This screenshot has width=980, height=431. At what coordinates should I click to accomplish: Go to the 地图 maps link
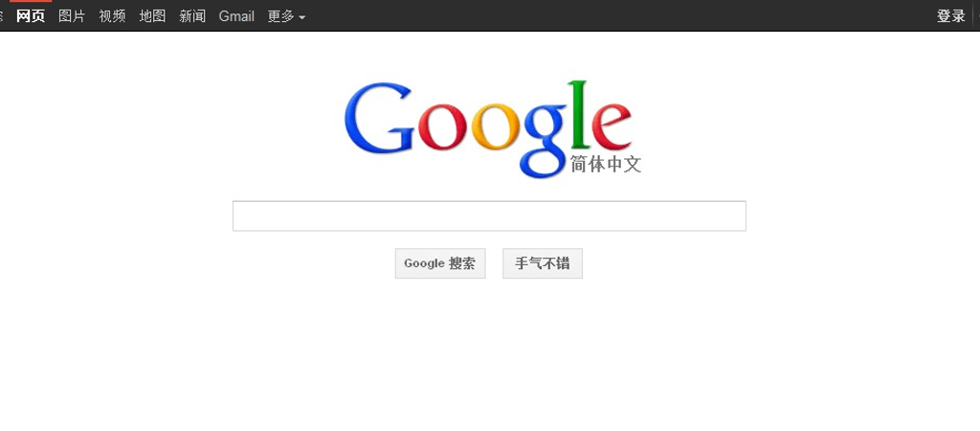coord(152,16)
